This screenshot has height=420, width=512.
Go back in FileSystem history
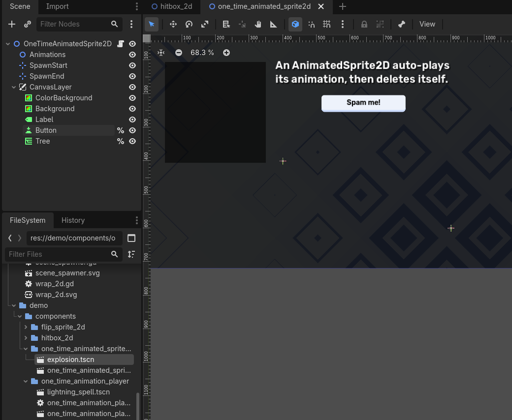pyautogui.click(x=10, y=239)
